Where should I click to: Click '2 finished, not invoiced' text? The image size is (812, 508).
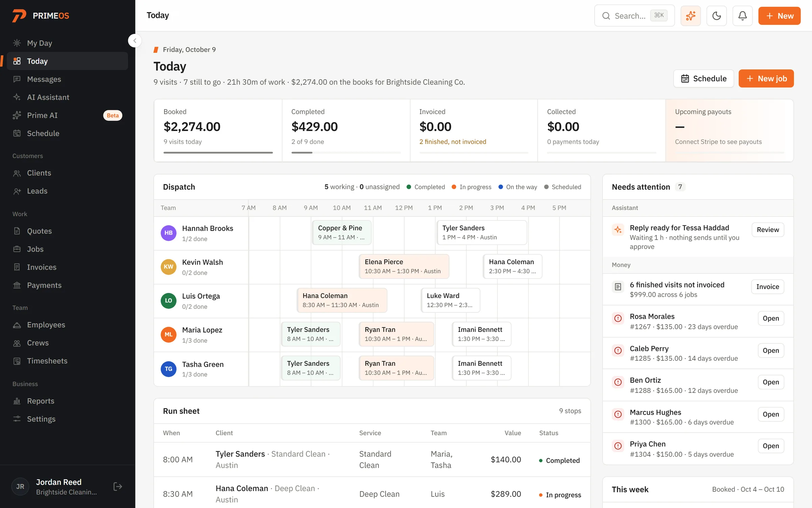click(453, 142)
